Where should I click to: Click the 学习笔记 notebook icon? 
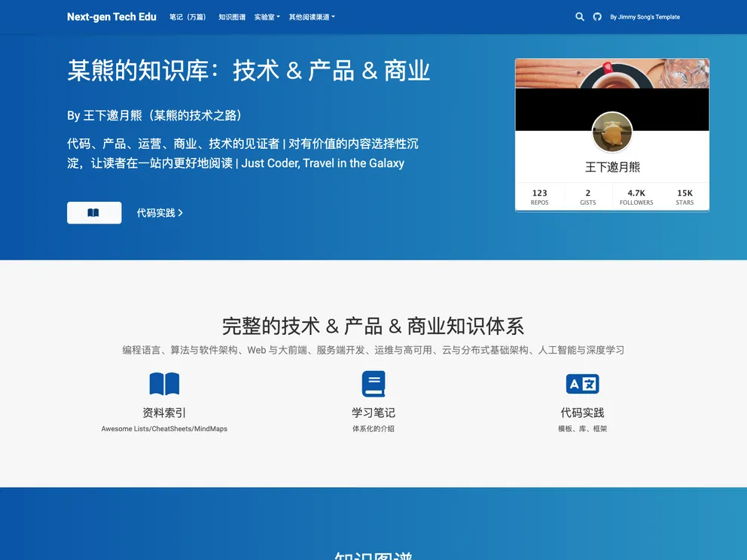coord(373,383)
